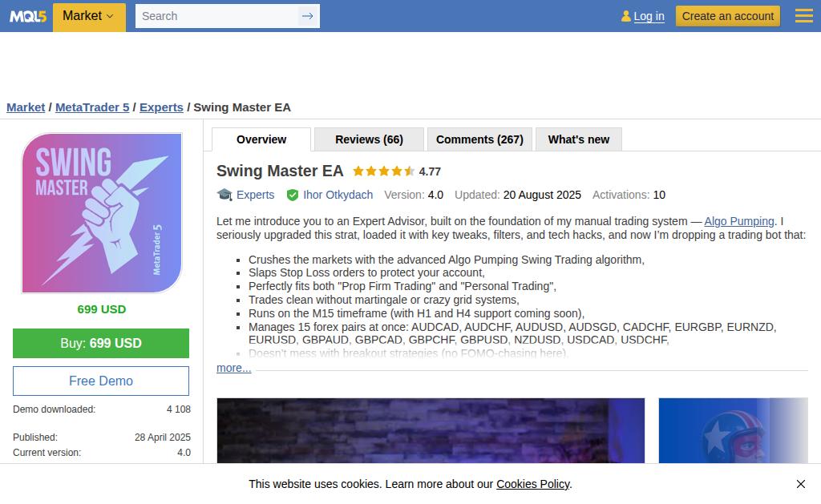Open the Comments (267) tab

click(479, 139)
